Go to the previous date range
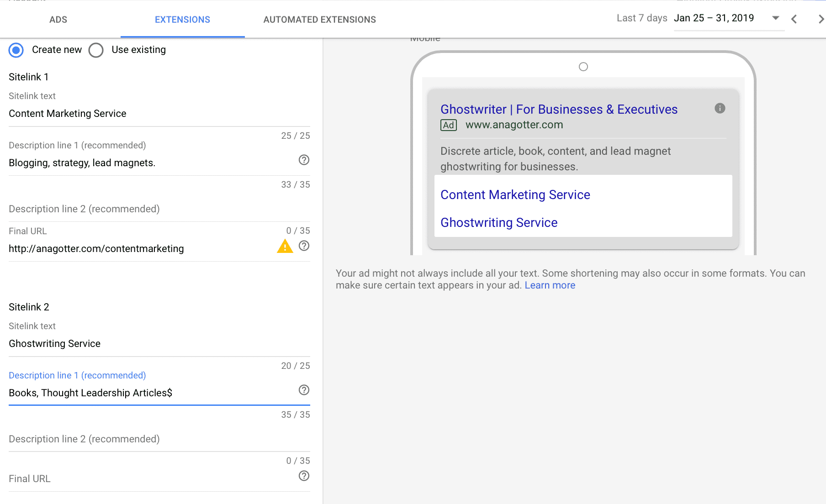This screenshot has width=826, height=504. point(794,19)
